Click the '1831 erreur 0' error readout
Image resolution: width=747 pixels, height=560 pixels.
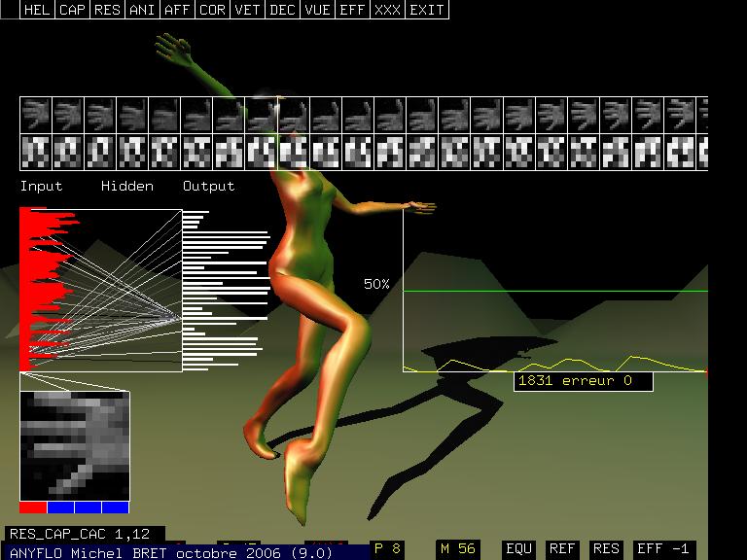coord(583,381)
